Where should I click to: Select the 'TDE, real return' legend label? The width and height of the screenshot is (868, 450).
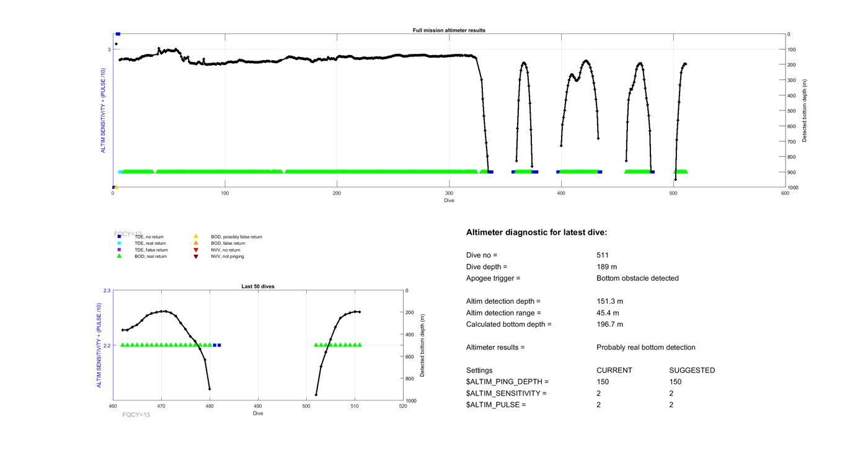[151, 244]
